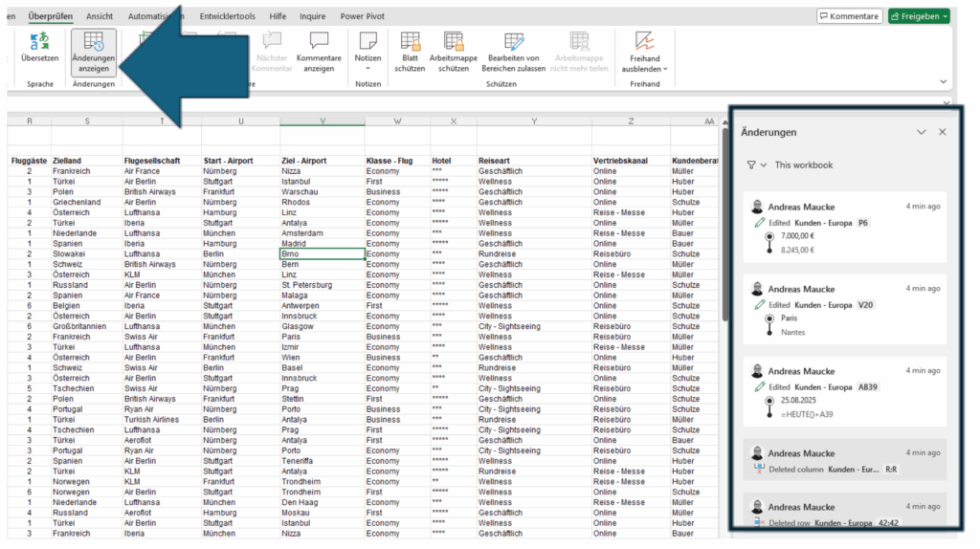
Task: Open the Inquire ribbon tab
Action: tap(313, 16)
